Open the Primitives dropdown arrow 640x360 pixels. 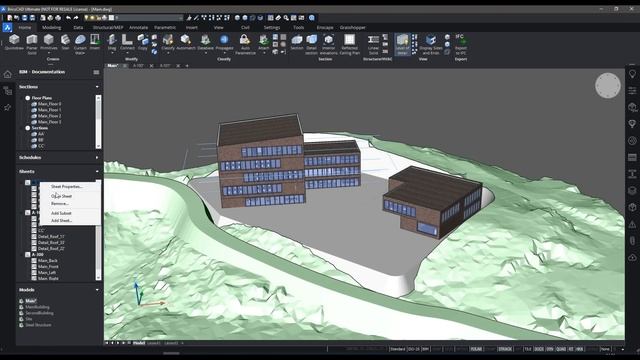click(49, 53)
